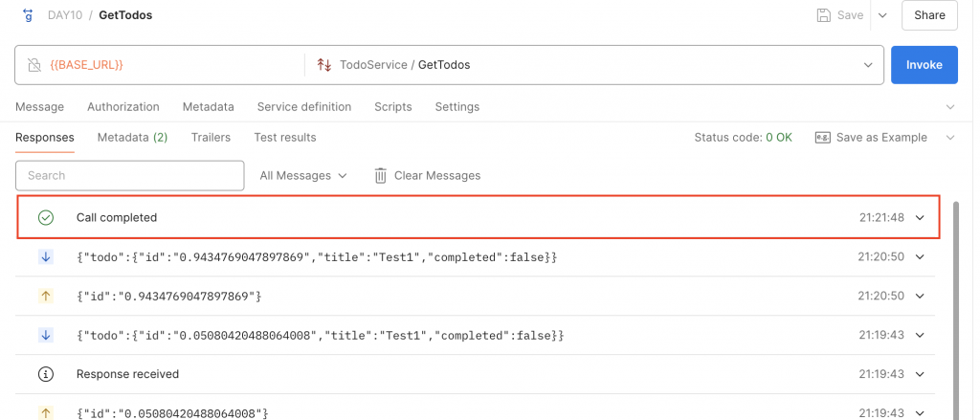Click the unsecured lock icon beside BASE_URL
This screenshot has width=980, height=420.
pyautogui.click(x=34, y=65)
